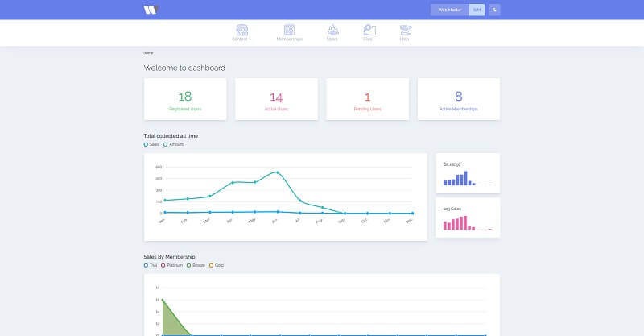Click the W logo in header
Viewport: 644px width, 336px height.
[151, 10]
